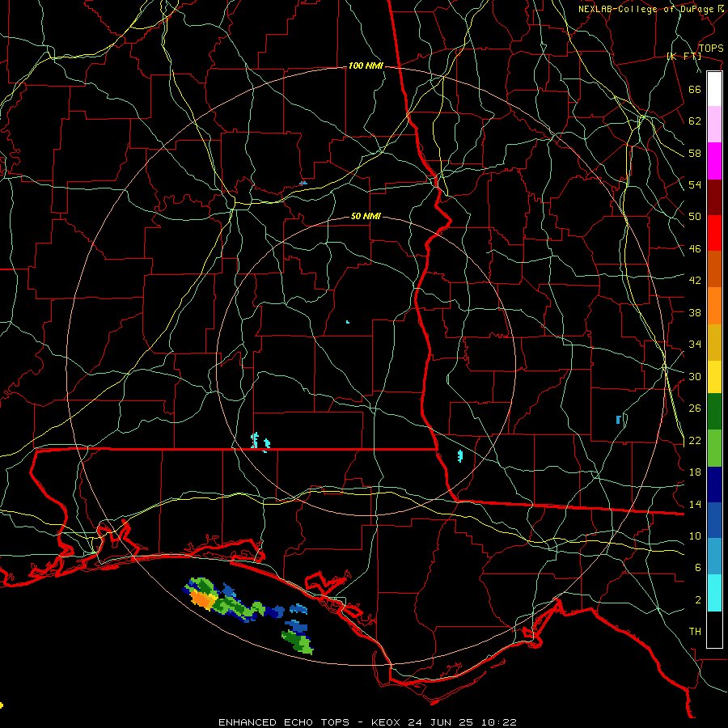Select the 30 legend value

pyautogui.click(x=695, y=376)
